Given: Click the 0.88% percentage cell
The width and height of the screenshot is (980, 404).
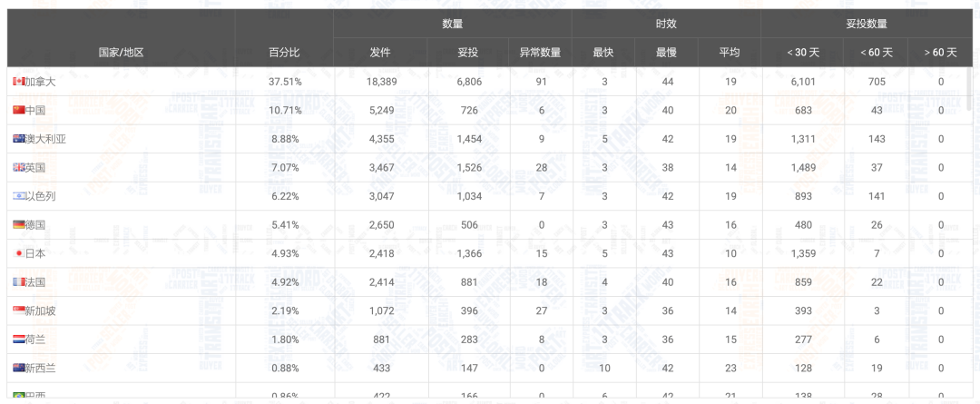Looking at the screenshot, I should tap(285, 369).
